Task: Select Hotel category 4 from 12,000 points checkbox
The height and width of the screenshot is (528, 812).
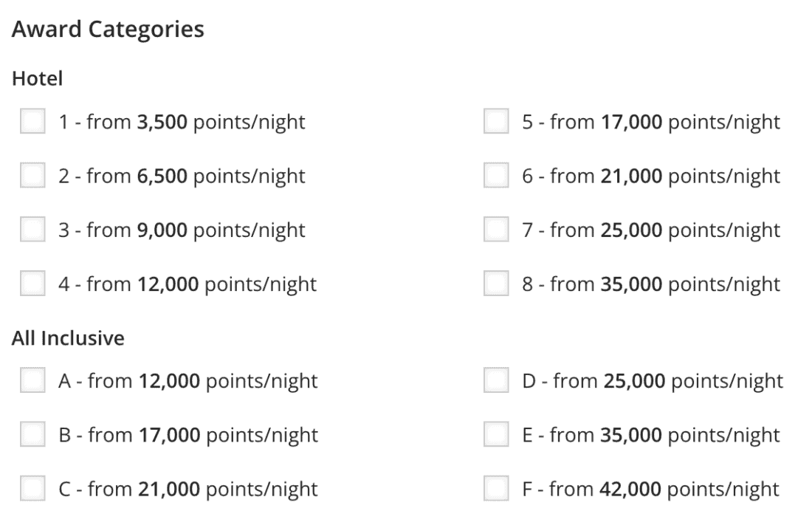Action: (32, 284)
